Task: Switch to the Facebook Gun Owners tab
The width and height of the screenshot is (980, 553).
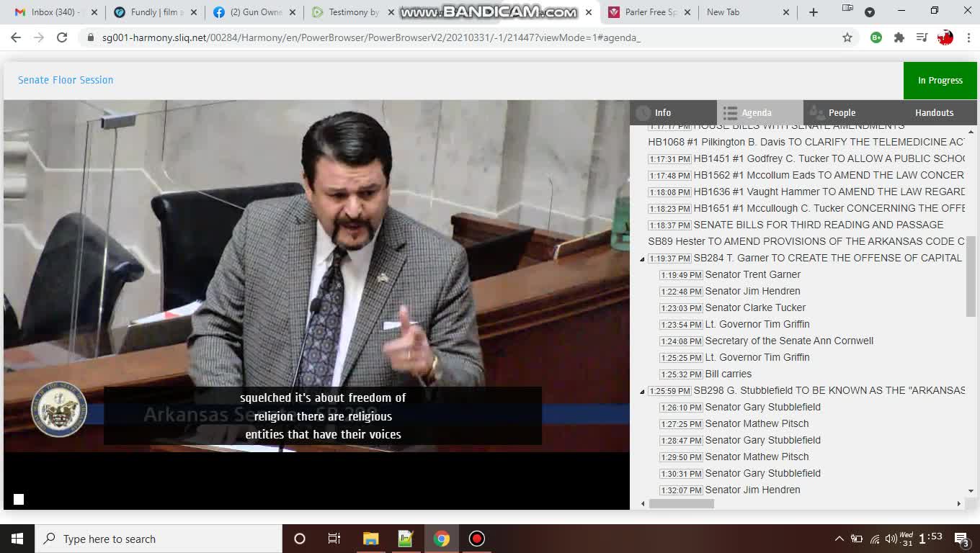Action: (254, 12)
